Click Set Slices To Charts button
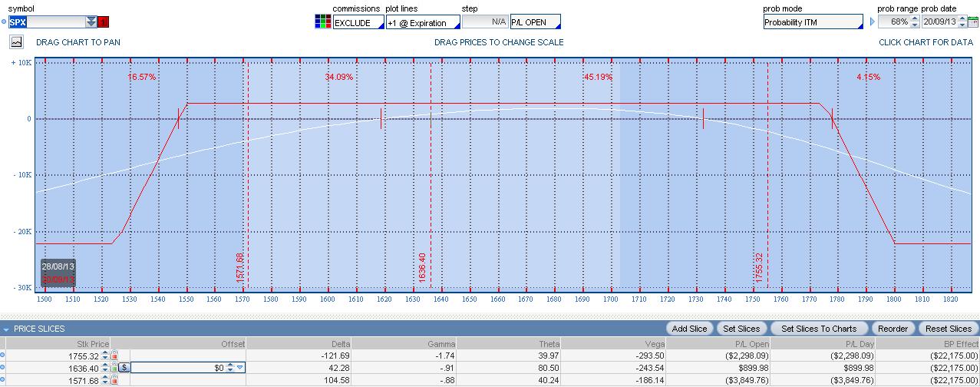 point(819,329)
